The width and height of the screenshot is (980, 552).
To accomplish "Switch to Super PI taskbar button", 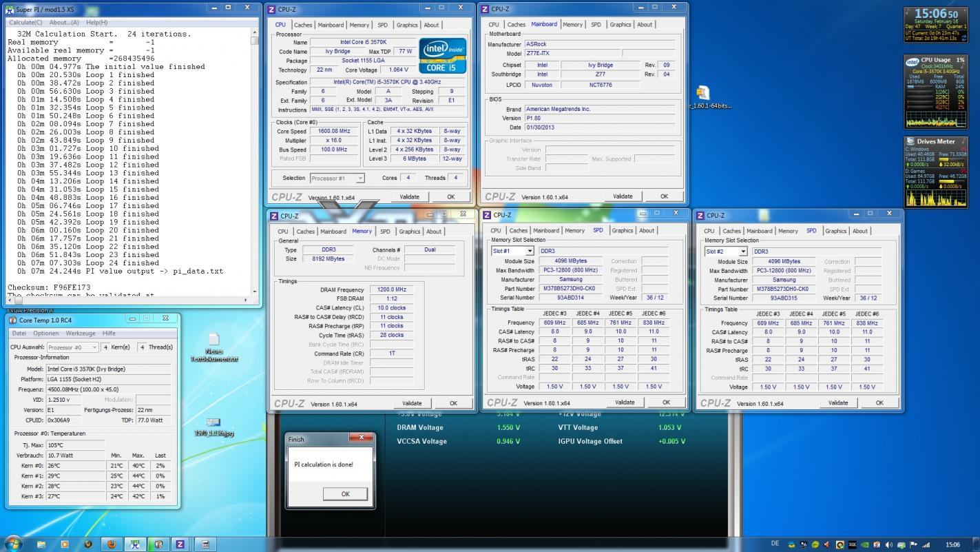I will point(134,544).
